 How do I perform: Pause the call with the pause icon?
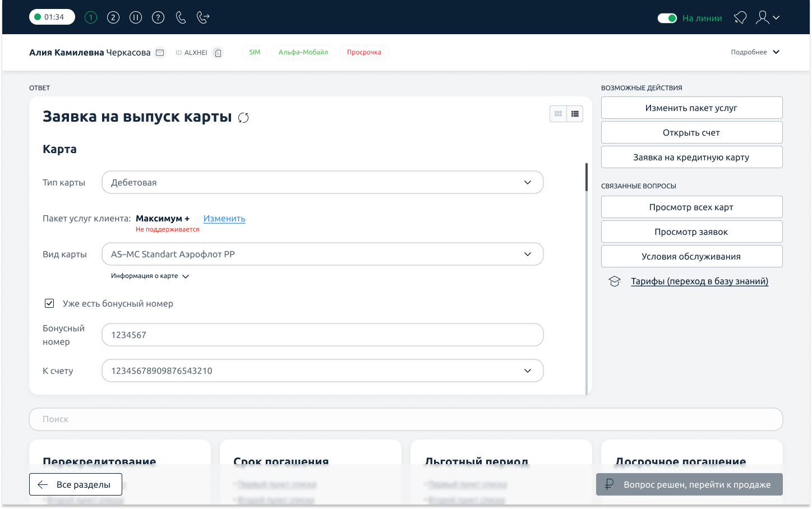point(136,17)
